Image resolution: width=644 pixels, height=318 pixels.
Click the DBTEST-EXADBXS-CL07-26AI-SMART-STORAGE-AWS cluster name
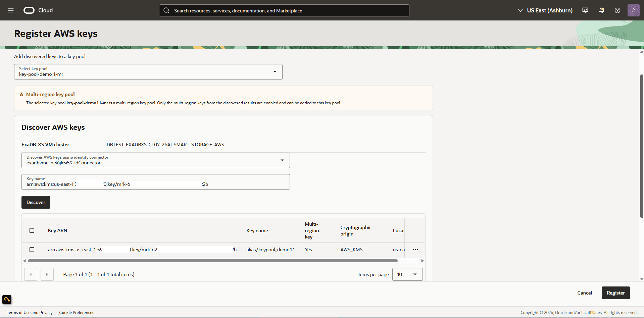click(x=165, y=145)
